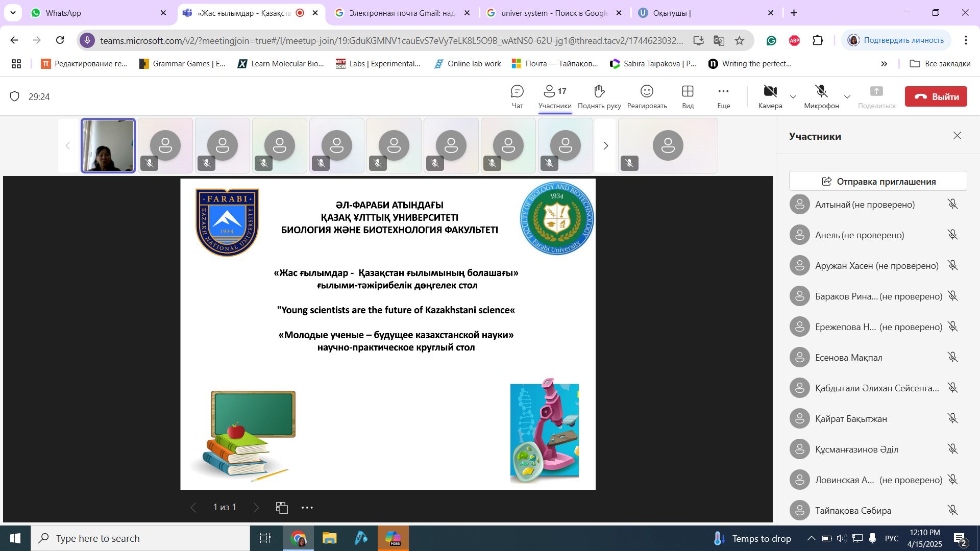Image resolution: width=980 pixels, height=551 pixels.
Task: Go to next slide in presentation
Action: [x=256, y=508]
